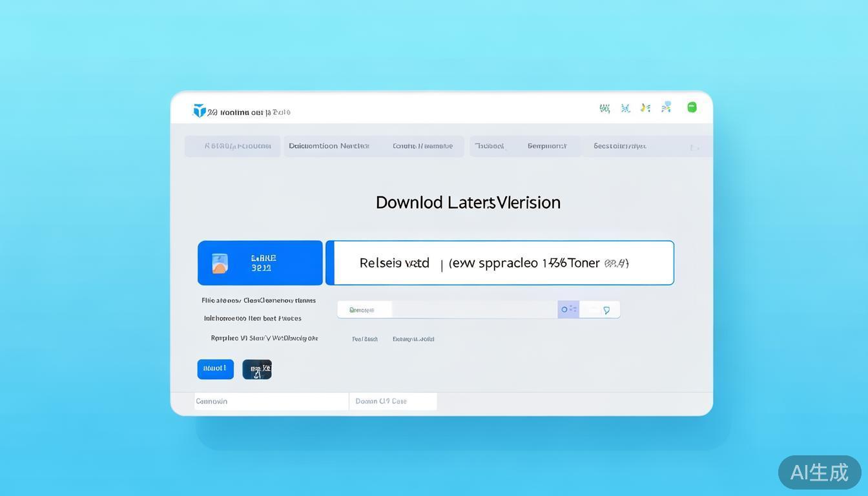Image resolution: width=868 pixels, height=496 pixels.
Task: Click the first green icon in header
Action: (604, 108)
